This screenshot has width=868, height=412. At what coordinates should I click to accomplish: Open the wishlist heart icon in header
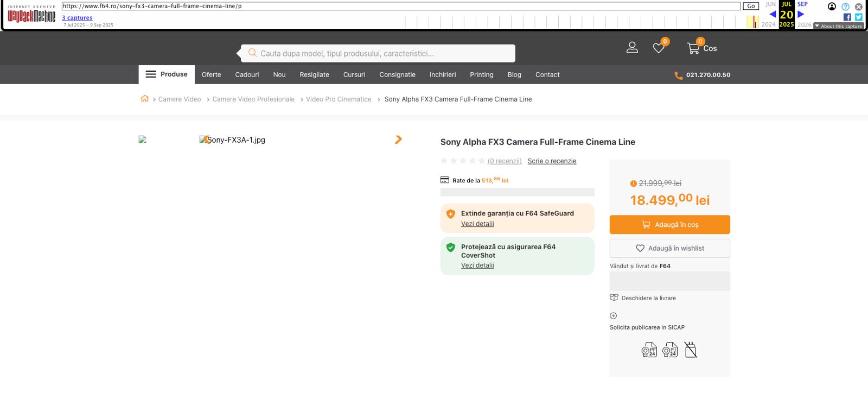coord(659,48)
